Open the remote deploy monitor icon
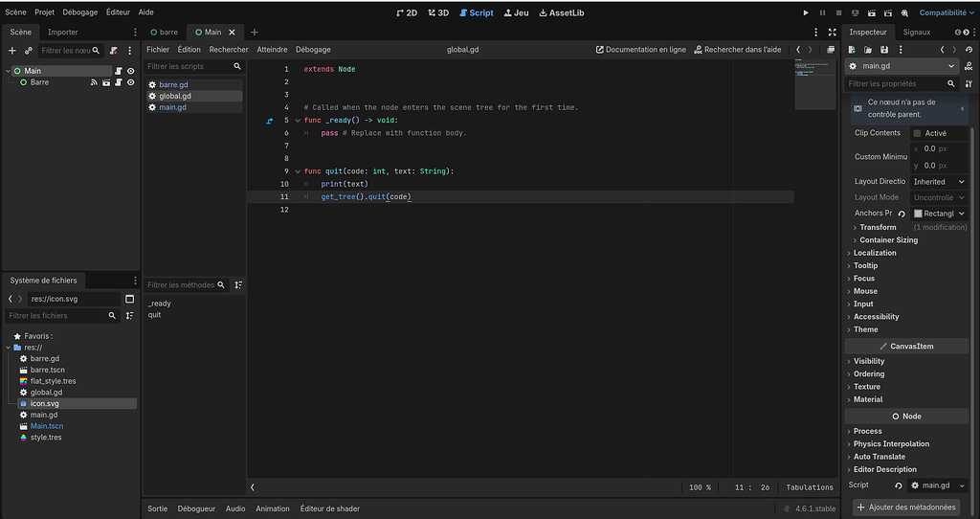 (855, 12)
